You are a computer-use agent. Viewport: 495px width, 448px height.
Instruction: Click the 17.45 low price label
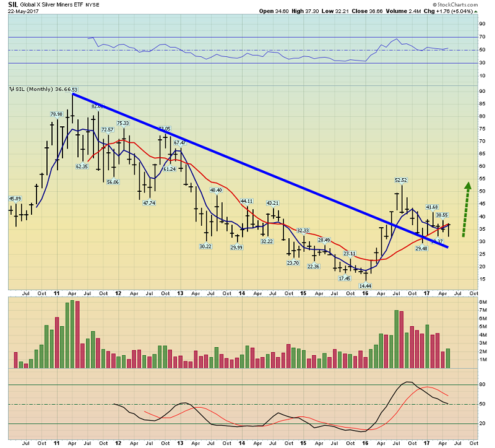click(x=345, y=278)
